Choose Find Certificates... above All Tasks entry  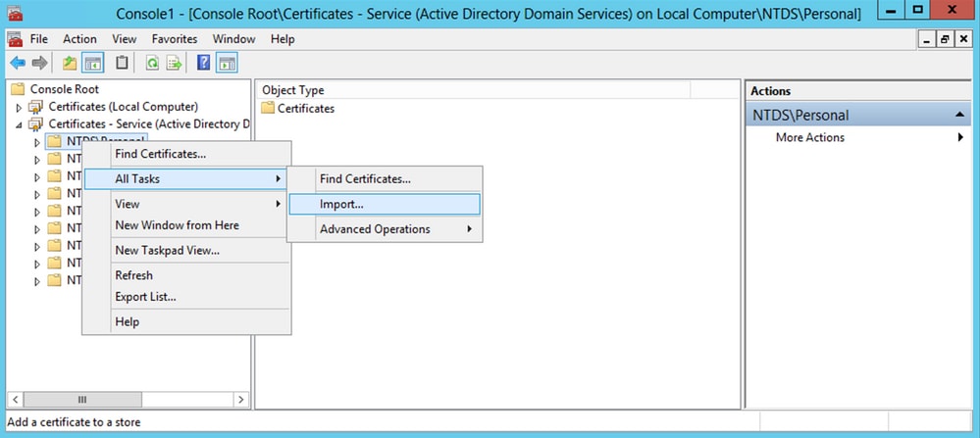click(x=186, y=154)
